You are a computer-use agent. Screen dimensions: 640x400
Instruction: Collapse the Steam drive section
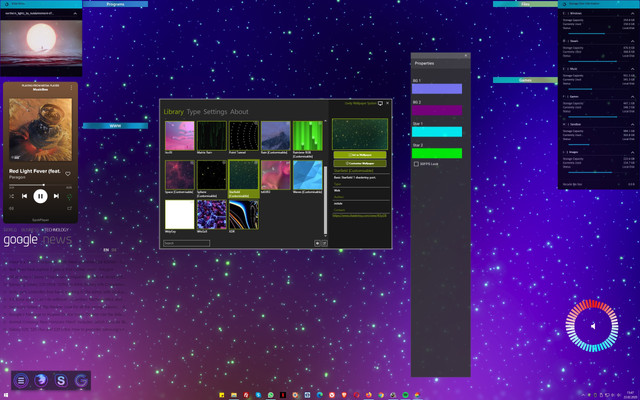[x=633, y=41]
